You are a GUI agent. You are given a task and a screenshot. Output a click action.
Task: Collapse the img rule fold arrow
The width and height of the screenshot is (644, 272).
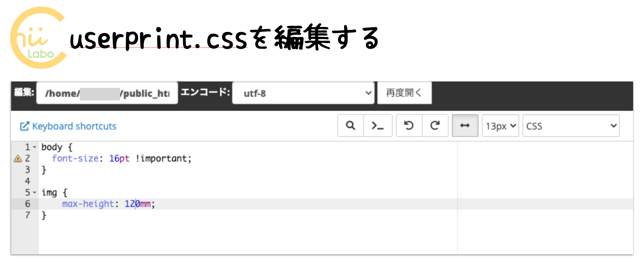(x=34, y=193)
